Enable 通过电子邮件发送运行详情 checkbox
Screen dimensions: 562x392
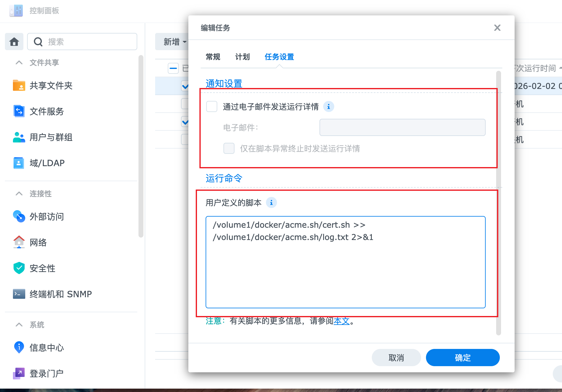click(x=212, y=107)
